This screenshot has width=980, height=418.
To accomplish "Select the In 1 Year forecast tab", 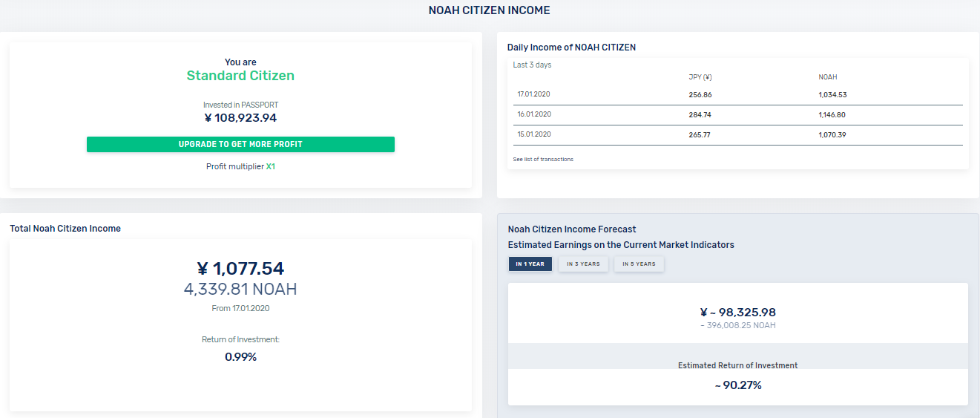I will pyautogui.click(x=530, y=264).
